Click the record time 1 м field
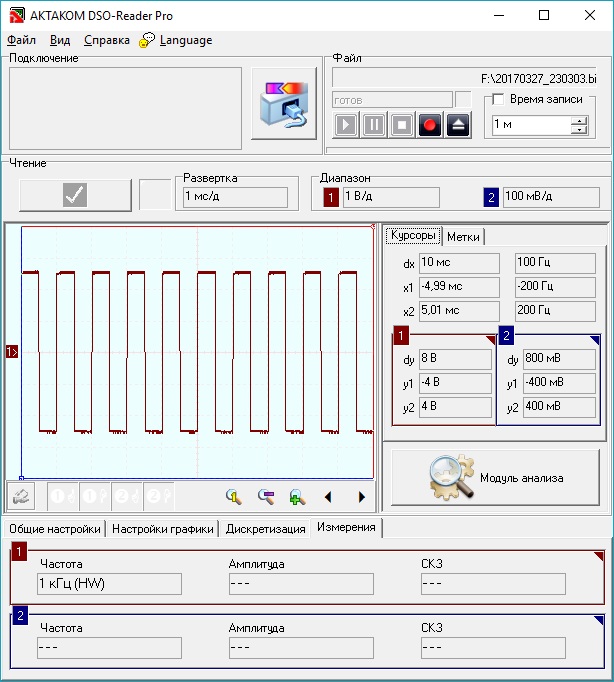Image resolution: width=614 pixels, height=682 pixels. tap(531, 125)
